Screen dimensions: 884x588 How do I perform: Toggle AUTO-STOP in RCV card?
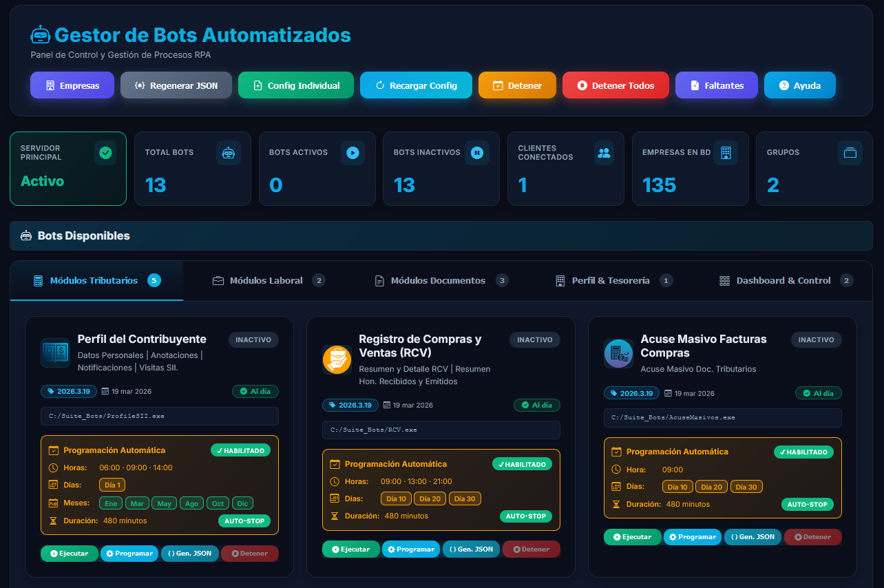pos(526,516)
